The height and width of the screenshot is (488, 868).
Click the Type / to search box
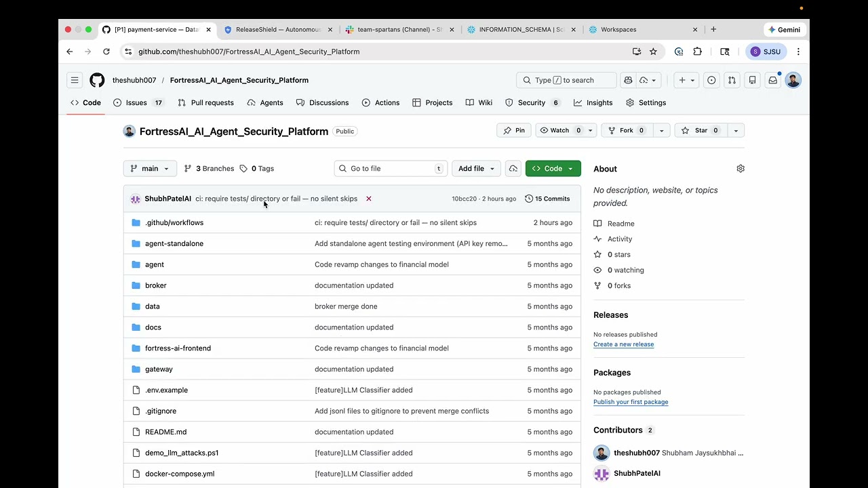566,80
